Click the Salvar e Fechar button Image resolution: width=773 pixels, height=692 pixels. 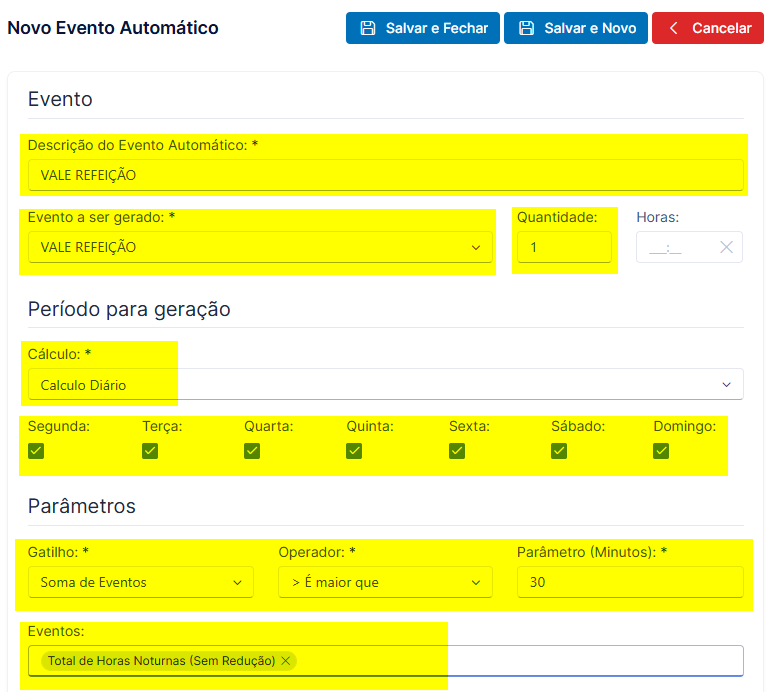point(422,28)
